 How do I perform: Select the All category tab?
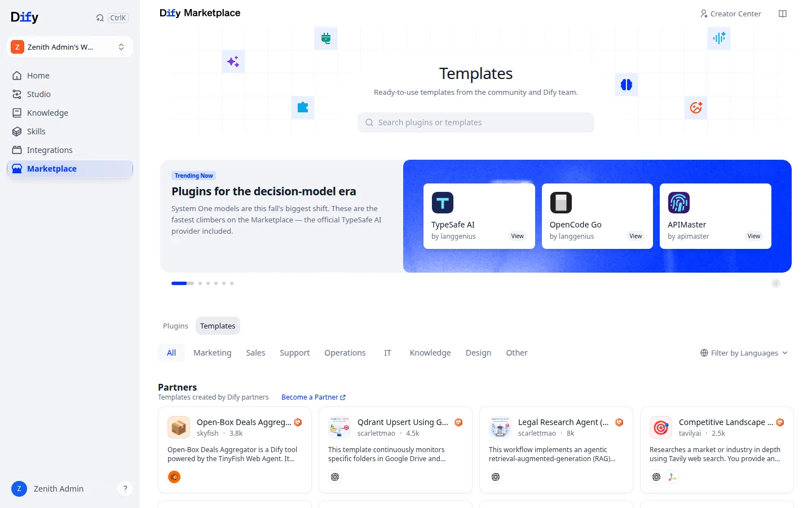click(x=171, y=353)
